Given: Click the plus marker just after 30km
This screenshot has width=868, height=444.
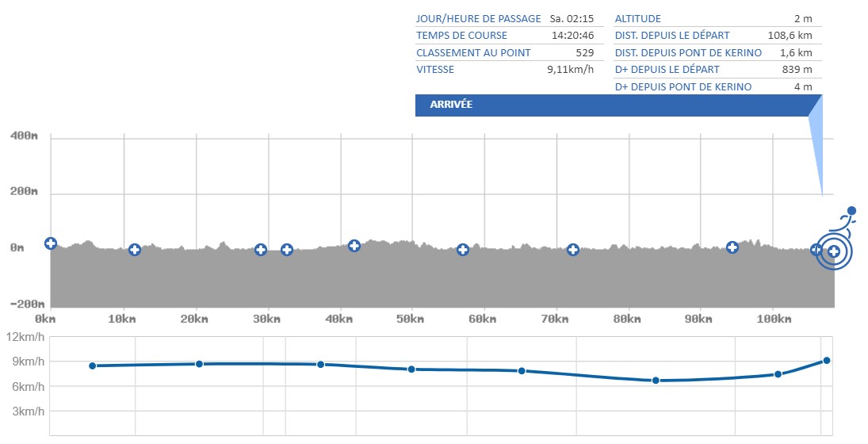Looking at the screenshot, I should tap(287, 250).
